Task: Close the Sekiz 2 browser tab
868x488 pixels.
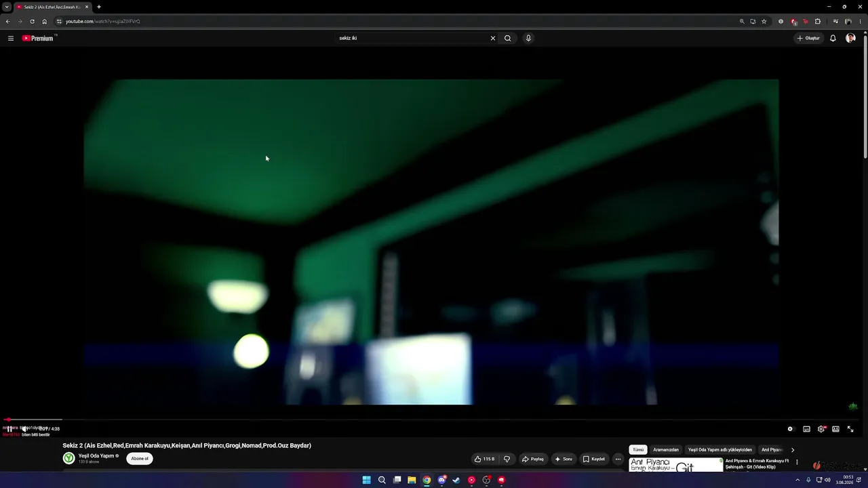Action: [x=87, y=7]
